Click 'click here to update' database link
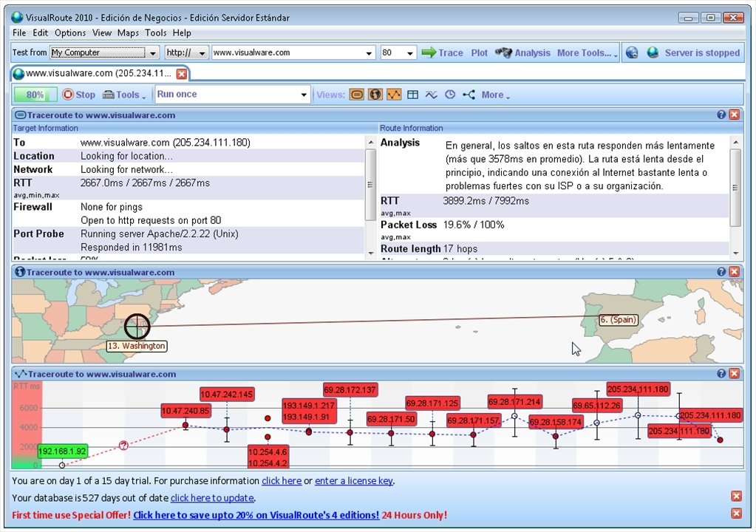This screenshot has height=532, width=756. [212, 498]
